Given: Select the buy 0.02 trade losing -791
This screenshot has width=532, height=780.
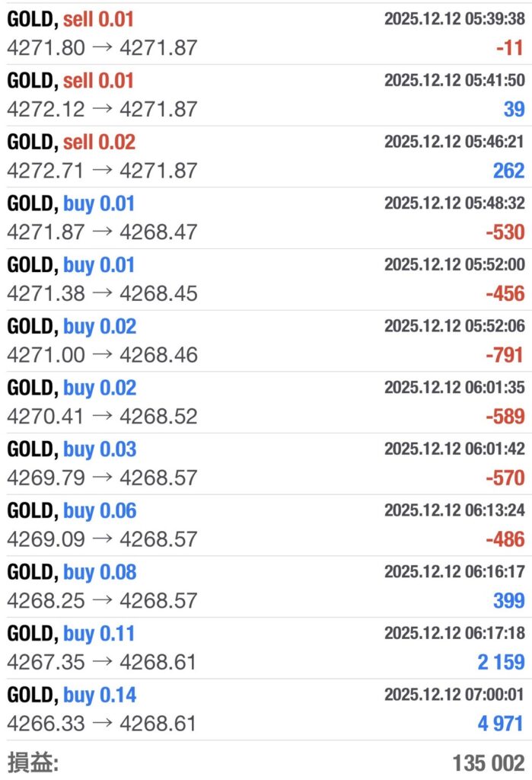Looking at the screenshot, I should pyautogui.click(x=266, y=340).
